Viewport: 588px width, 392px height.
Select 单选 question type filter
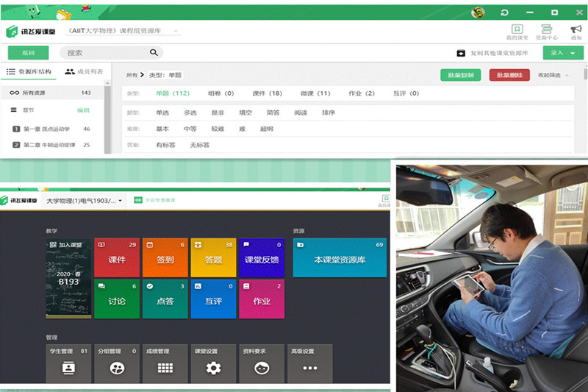162,113
